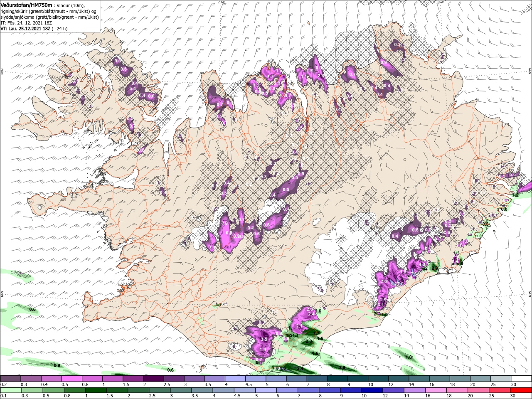Viewport: 532px width, 399px height.
Task: Click the 'rigning/skúrir' legend description line
Action: click(49, 11)
